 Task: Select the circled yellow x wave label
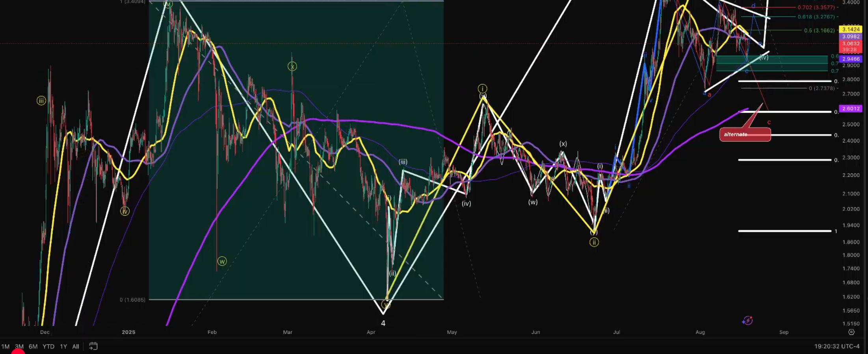(292, 67)
